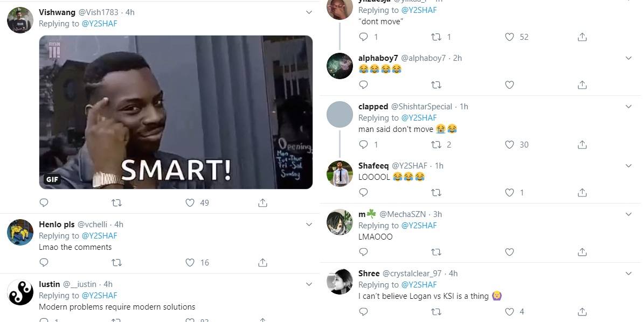Reply to m☘ 'LMAOOO' tweet
Screen dimensions: 644x322
363,252
